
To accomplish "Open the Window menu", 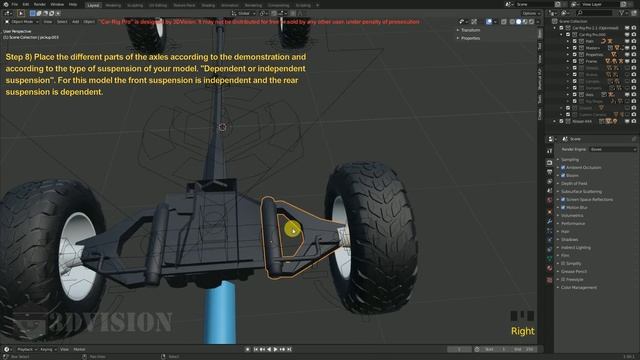I will (x=57, y=4).
